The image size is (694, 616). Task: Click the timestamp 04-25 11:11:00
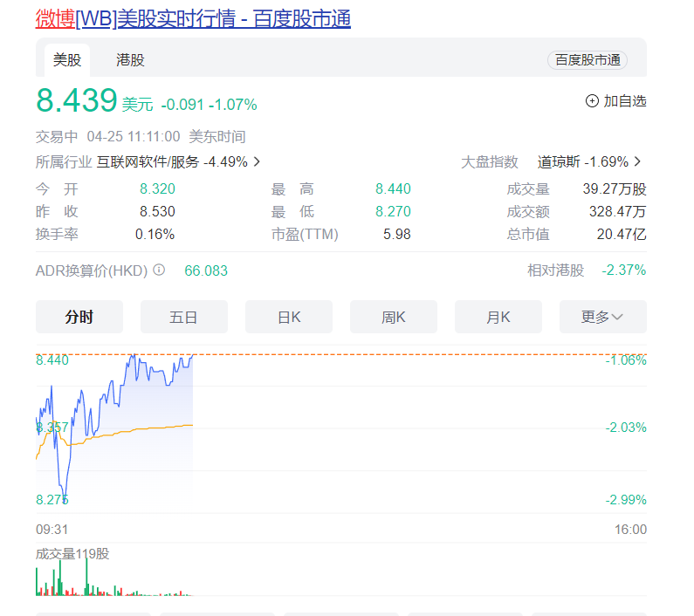[134, 136]
